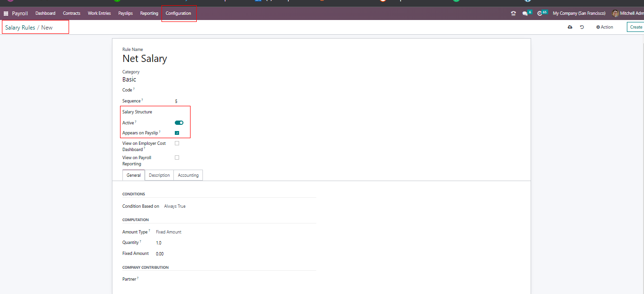This screenshot has width=644, height=294.
Task: Open the Configuration menu
Action: click(x=178, y=13)
